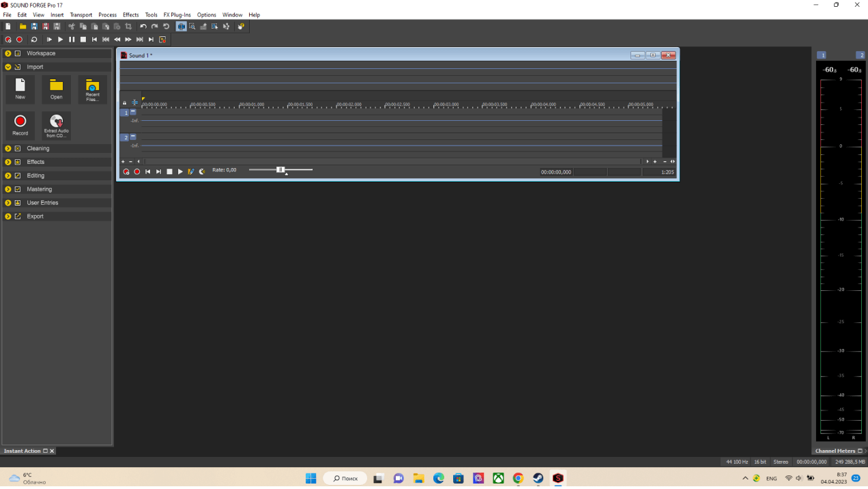Toggle Loop Playback in the transport toolbar
Viewport: 868px width, 489px height.
[x=34, y=40]
